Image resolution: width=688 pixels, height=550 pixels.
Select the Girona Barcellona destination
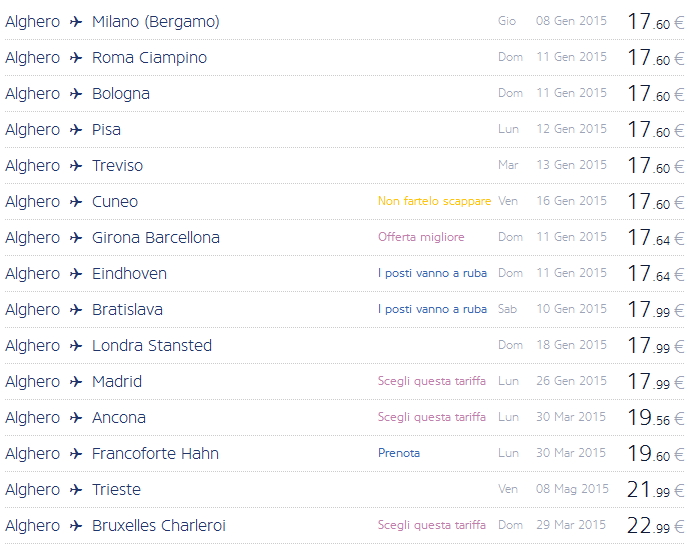point(155,238)
